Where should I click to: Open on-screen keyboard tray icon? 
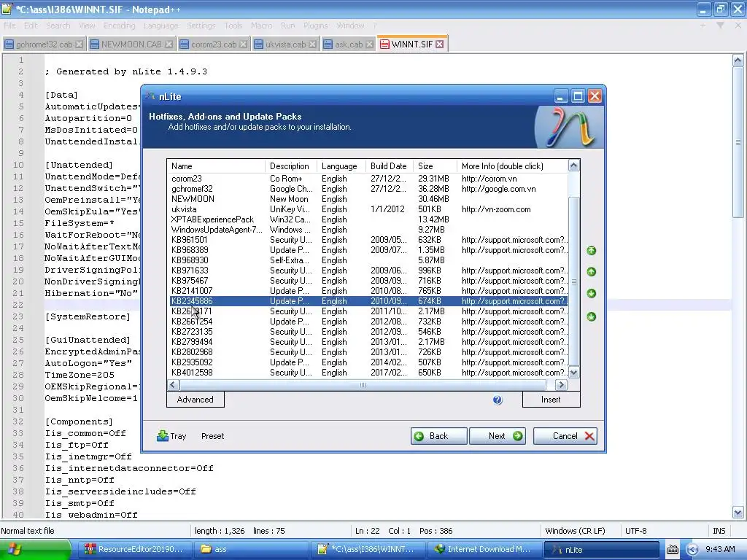672,550
